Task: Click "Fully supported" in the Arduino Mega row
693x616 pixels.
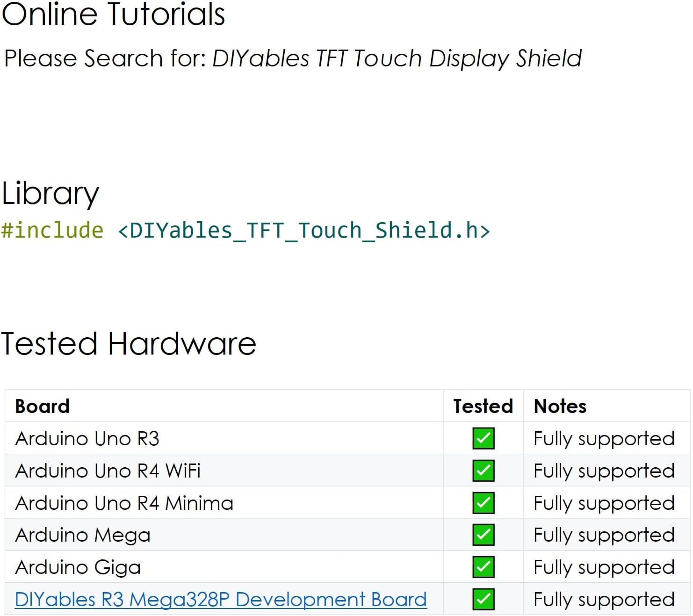Action: [x=604, y=536]
